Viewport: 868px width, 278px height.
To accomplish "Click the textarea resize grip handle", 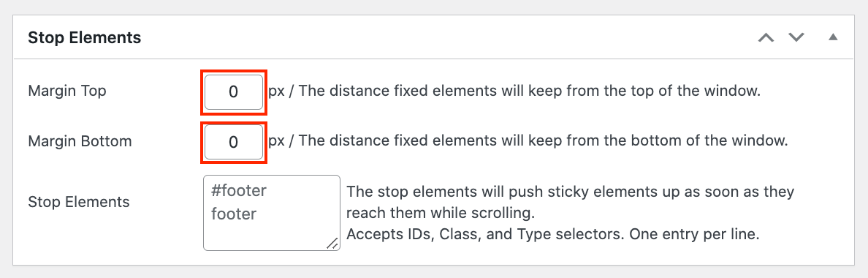I will click(x=332, y=243).
